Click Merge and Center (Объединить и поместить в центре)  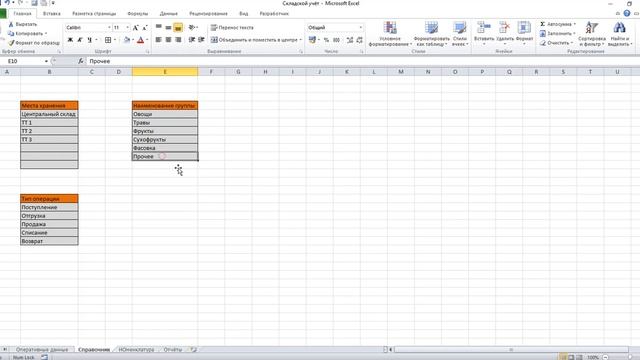(254, 40)
